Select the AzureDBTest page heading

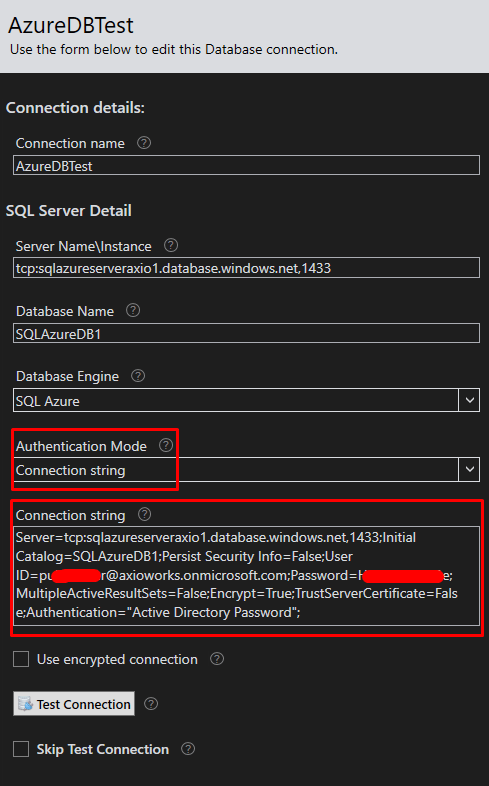pyautogui.click(x=71, y=25)
